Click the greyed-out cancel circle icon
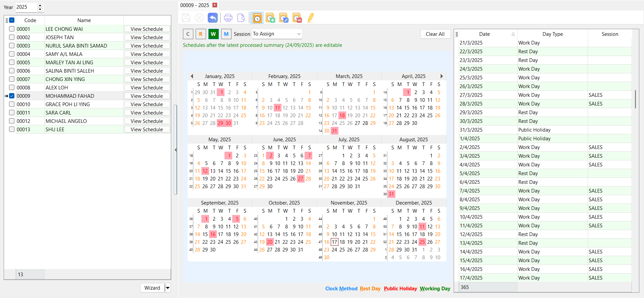The image size is (644, 298). [x=199, y=18]
